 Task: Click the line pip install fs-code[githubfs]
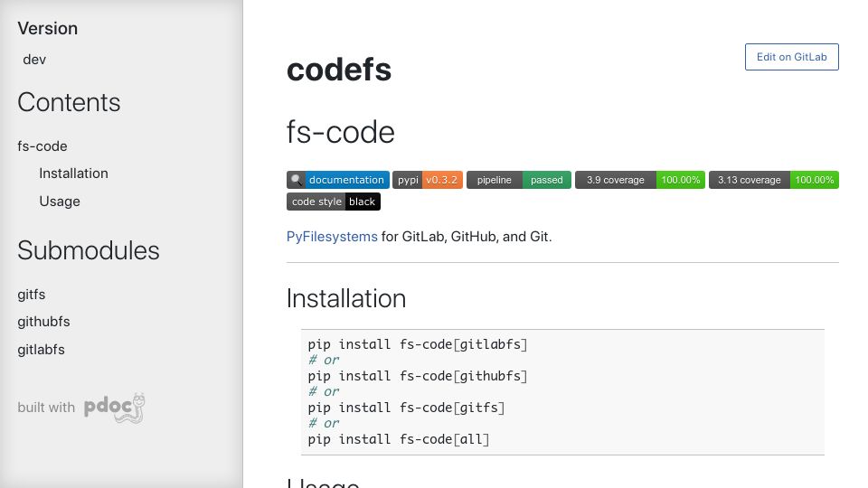418,376
